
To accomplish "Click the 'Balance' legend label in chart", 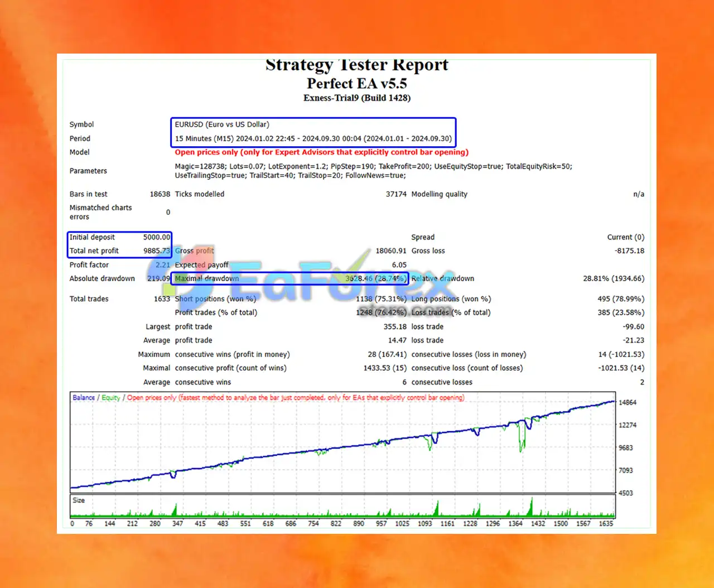I will pyautogui.click(x=84, y=398).
